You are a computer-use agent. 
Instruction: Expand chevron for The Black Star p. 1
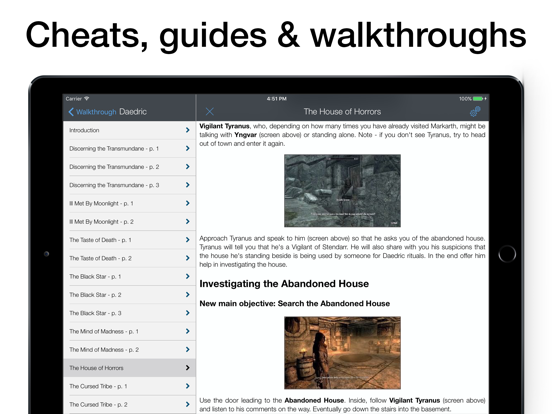click(x=188, y=277)
